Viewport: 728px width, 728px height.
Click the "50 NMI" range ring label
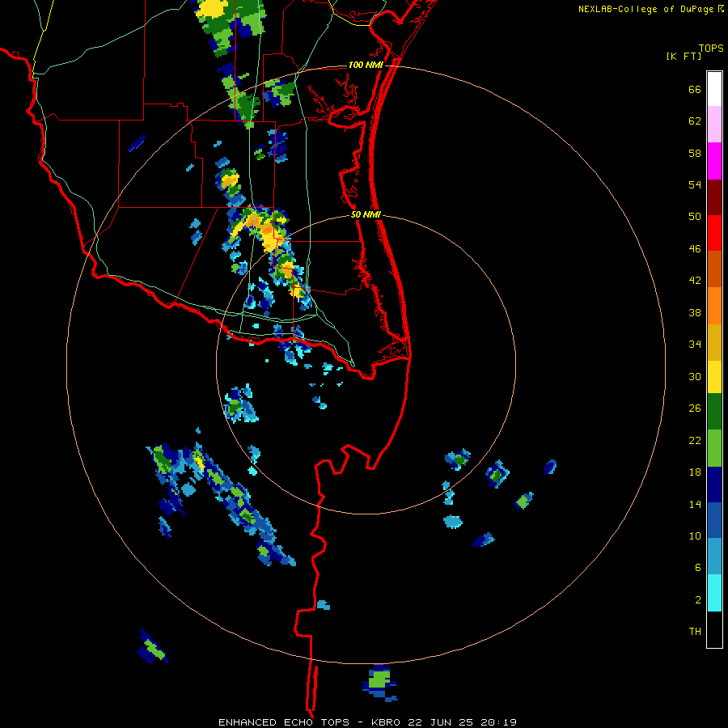pyautogui.click(x=366, y=214)
